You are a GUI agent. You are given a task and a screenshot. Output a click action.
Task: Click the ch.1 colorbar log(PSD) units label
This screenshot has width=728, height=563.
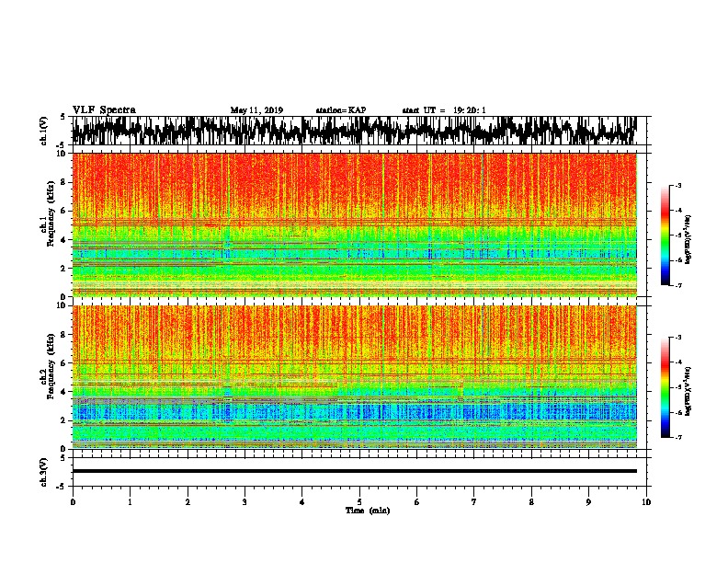click(x=688, y=239)
